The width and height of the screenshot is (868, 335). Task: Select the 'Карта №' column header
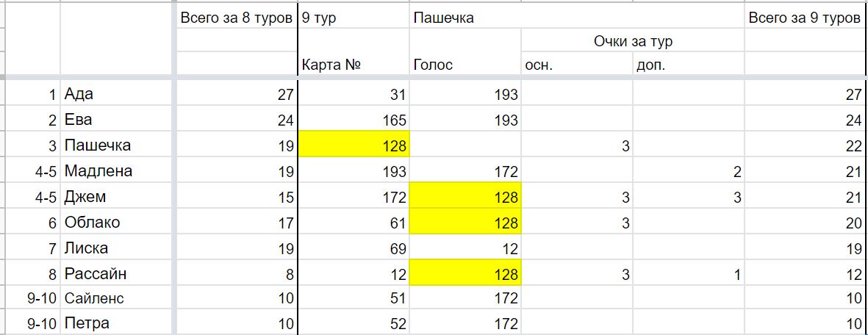354,65
